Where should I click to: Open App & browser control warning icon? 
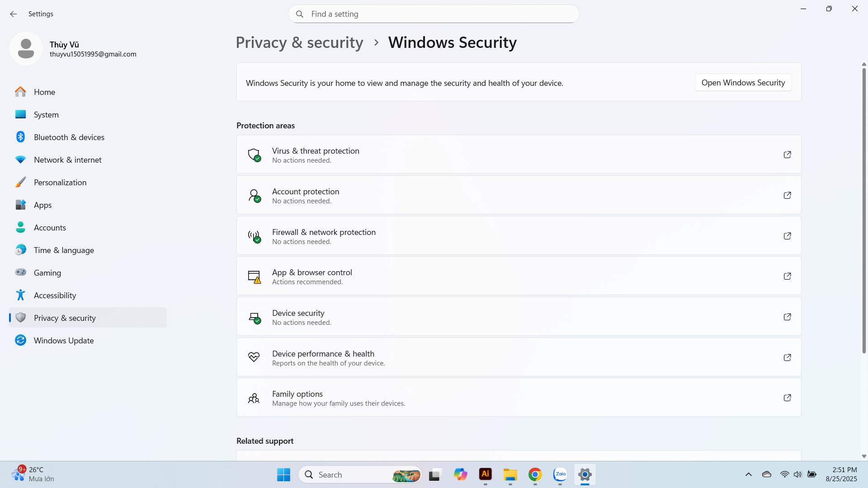[255, 276]
